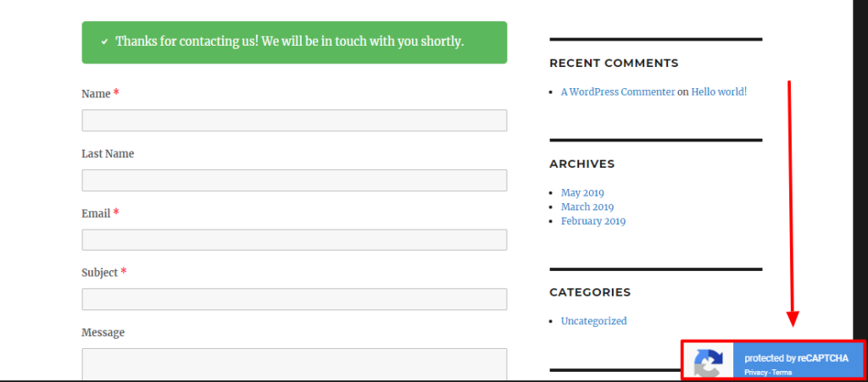Image resolution: width=868 pixels, height=382 pixels.
Task: Open the May 2019 archive
Action: click(582, 193)
